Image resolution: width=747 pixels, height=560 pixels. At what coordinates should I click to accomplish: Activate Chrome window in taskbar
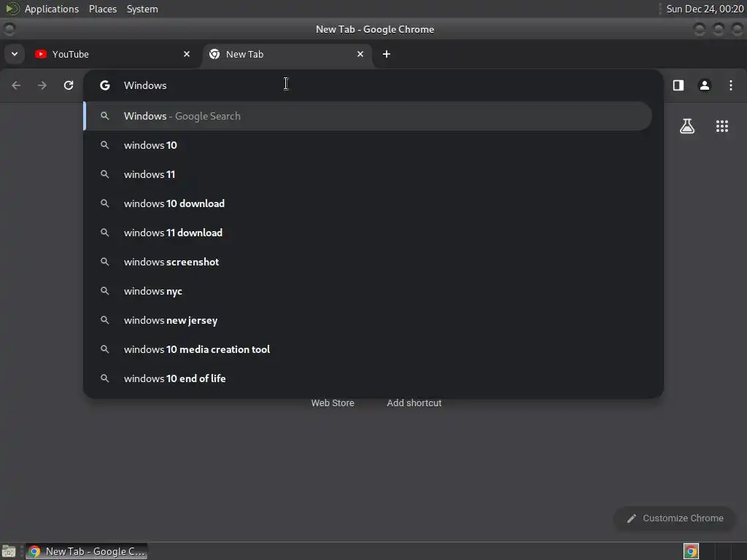(86, 551)
